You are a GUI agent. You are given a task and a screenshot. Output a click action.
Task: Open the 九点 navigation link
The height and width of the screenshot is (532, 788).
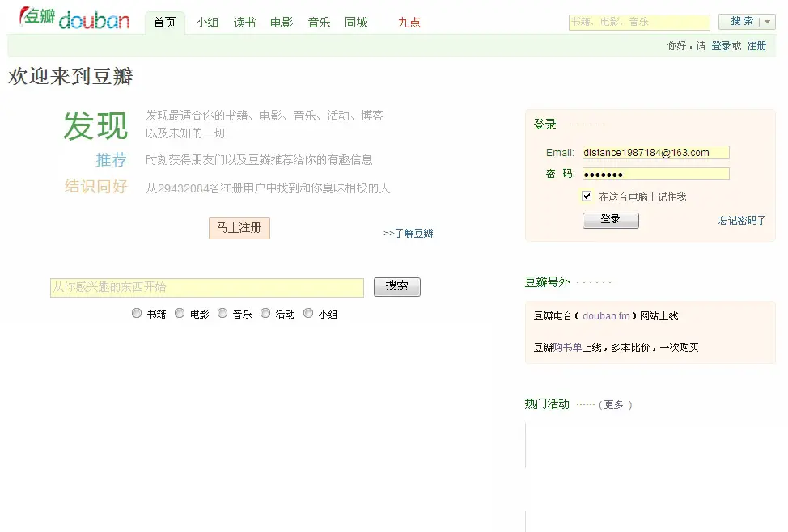coord(409,23)
